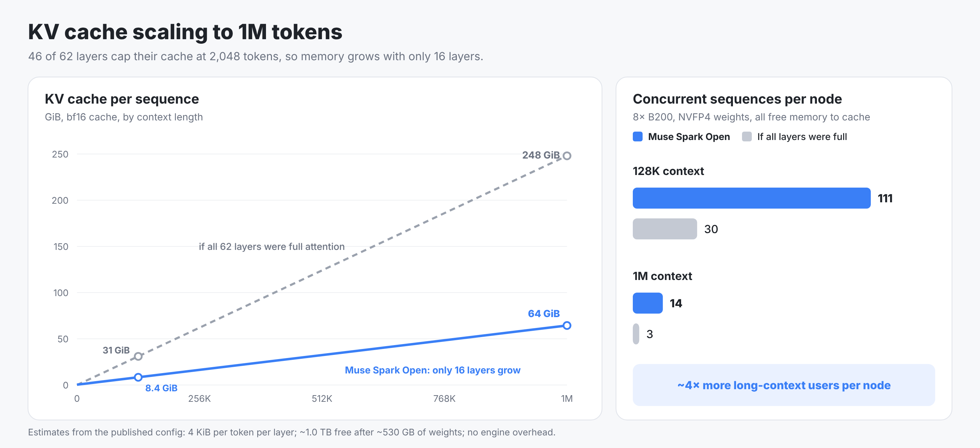Click the 512K x-axis tick label
This screenshot has height=448, width=980.
click(322, 399)
